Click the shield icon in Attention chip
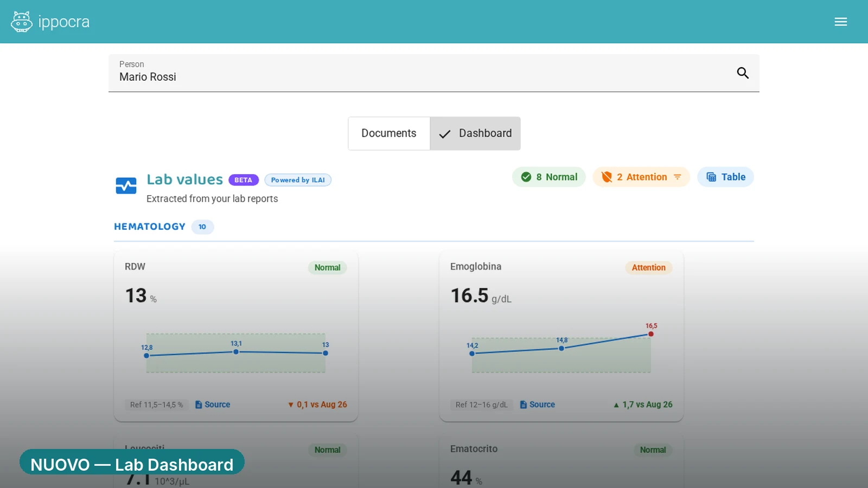This screenshot has width=868, height=488. pos(607,177)
